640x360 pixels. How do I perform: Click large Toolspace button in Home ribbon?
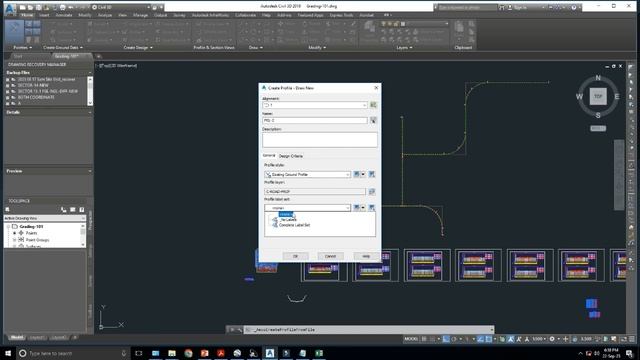14,31
